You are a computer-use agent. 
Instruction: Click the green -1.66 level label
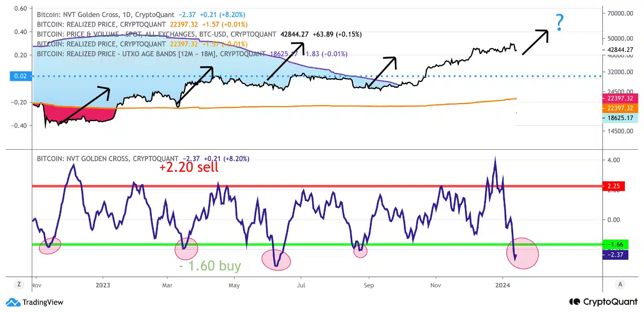pos(614,245)
